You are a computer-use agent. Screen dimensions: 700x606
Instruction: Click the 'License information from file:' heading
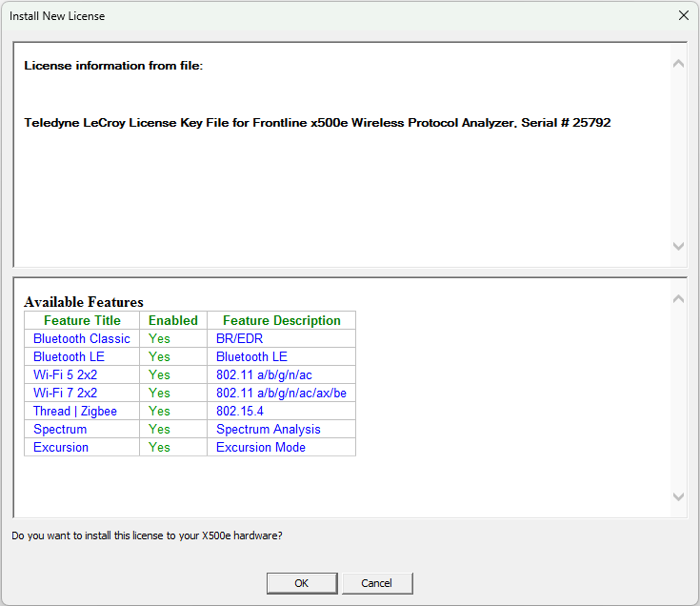tap(113, 66)
